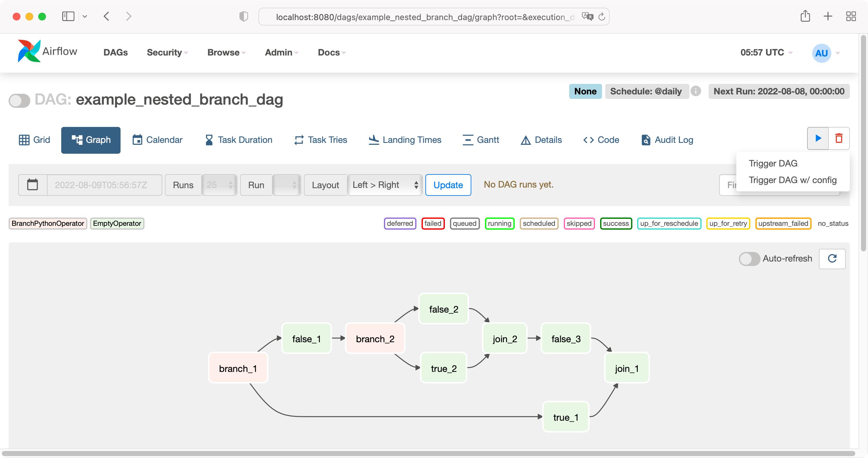Open the calendar date picker icon
The width and height of the screenshot is (868, 458).
(x=33, y=185)
